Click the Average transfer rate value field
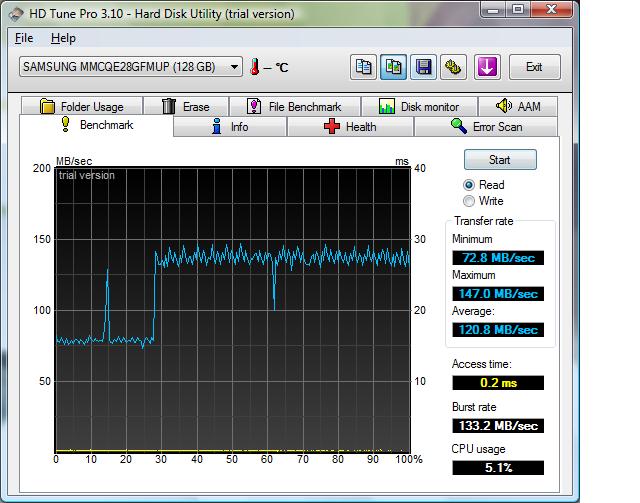640x503 pixels. (497, 329)
